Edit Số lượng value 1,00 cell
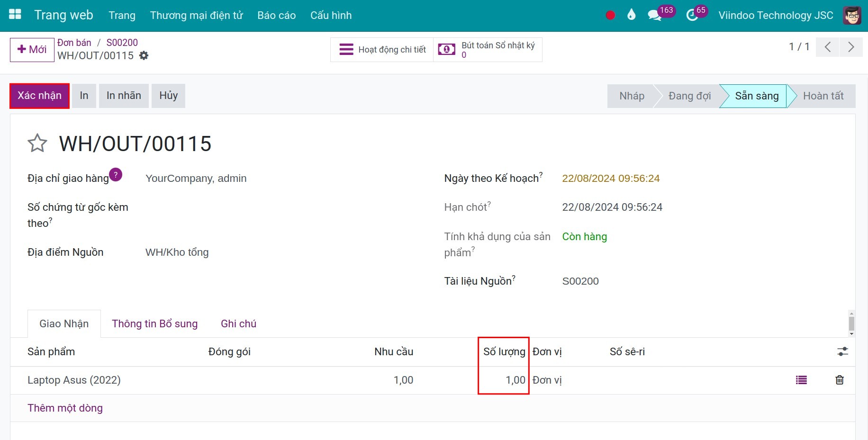The width and height of the screenshot is (868, 440). point(515,380)
